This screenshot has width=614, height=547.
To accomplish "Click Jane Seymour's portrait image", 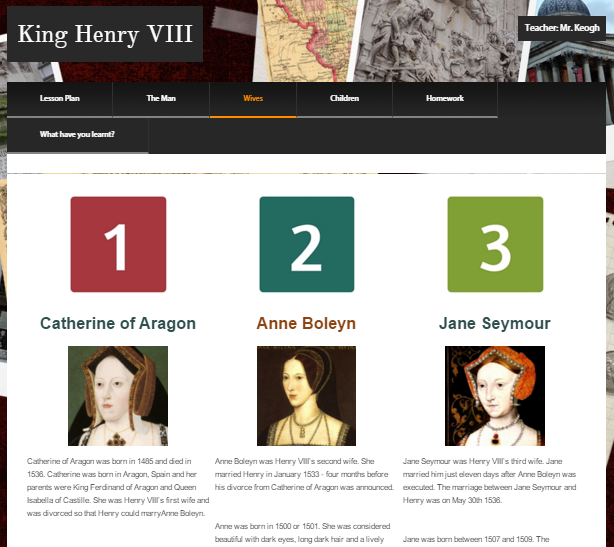I will tap(495, 396).
